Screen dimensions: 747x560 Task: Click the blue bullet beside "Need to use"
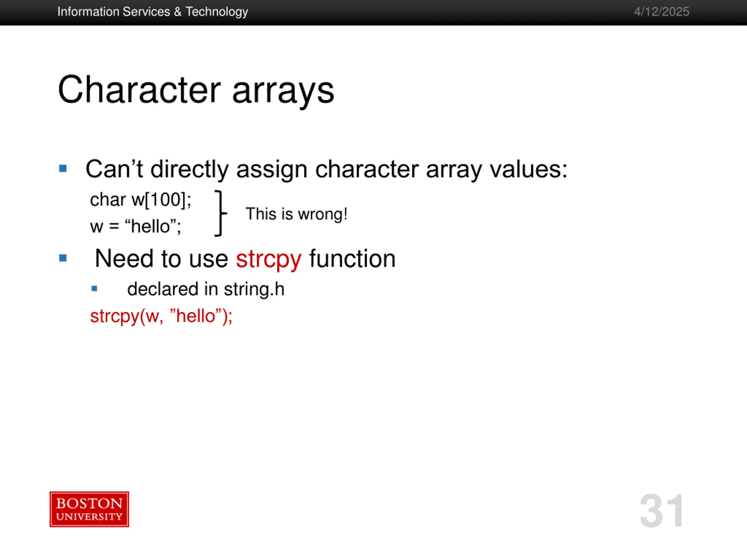click(x=63, y=258)
